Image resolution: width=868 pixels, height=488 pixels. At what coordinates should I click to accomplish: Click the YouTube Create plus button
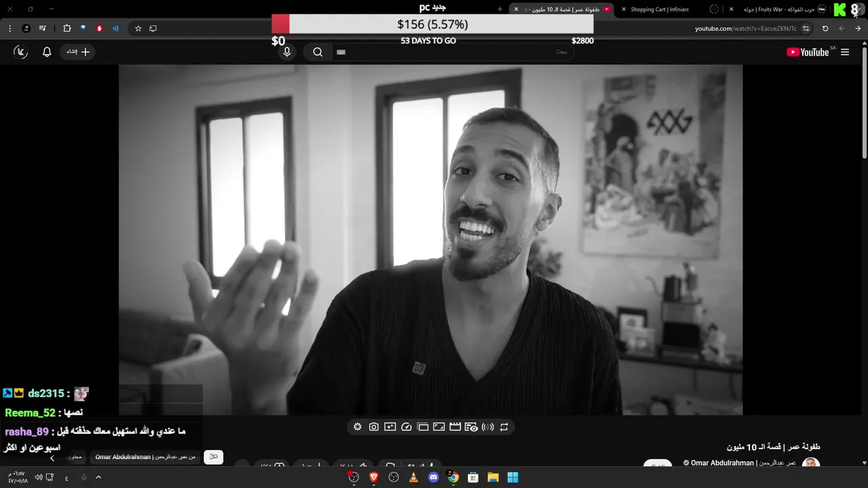(79, 52)
